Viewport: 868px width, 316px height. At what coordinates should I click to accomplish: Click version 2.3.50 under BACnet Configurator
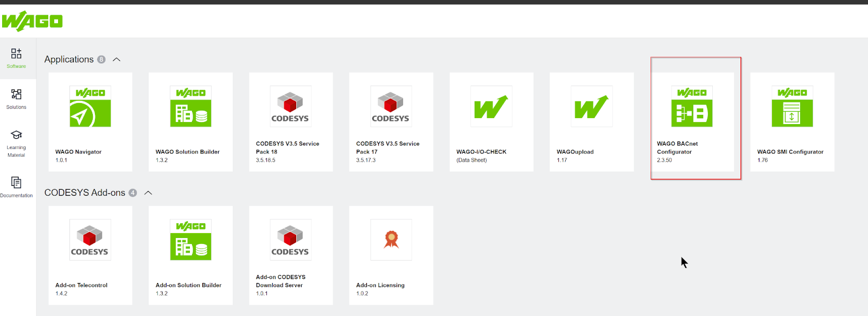click(665, 160)
